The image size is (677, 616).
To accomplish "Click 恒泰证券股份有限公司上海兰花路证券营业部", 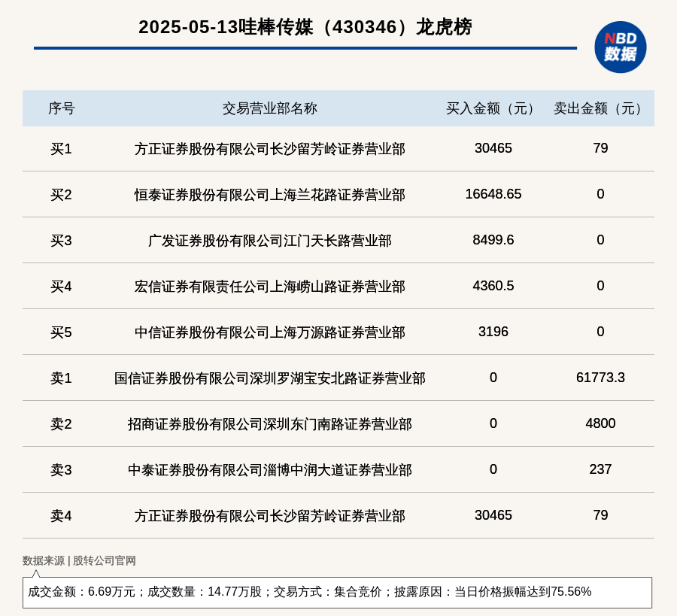I will tap(270, 195).
